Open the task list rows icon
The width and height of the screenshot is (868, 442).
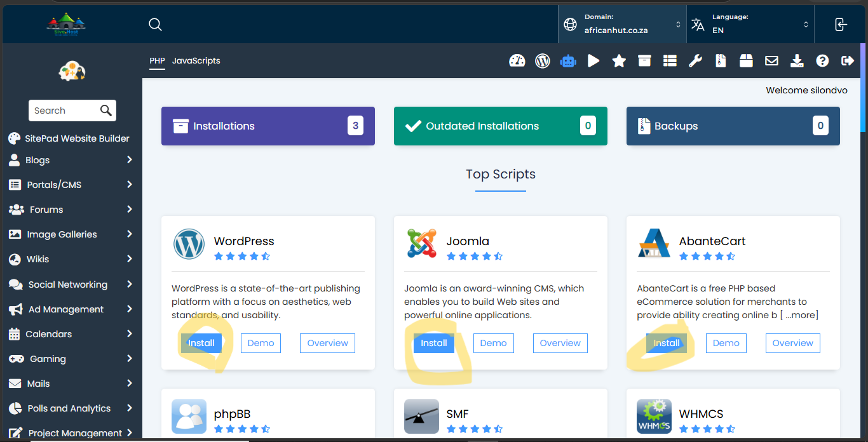pos(670,60)
